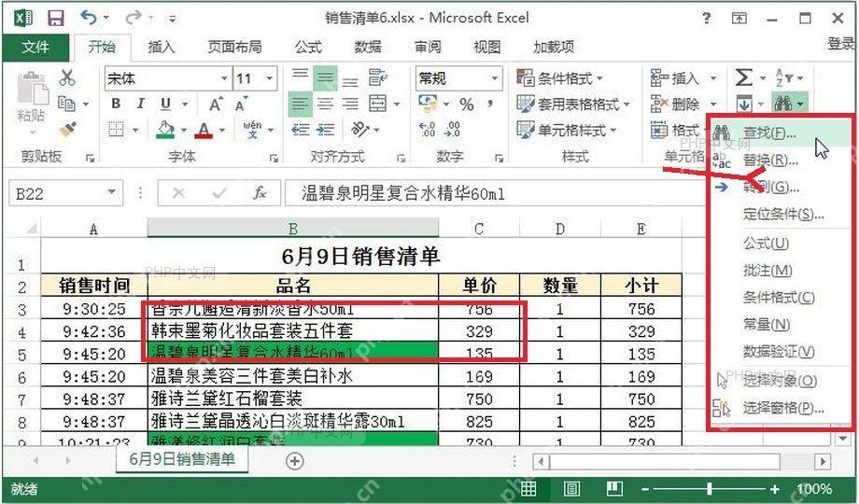This screenshot has height=504, width=859.
Task: Click the Fill down arrow icon
Action: point(744,103)
